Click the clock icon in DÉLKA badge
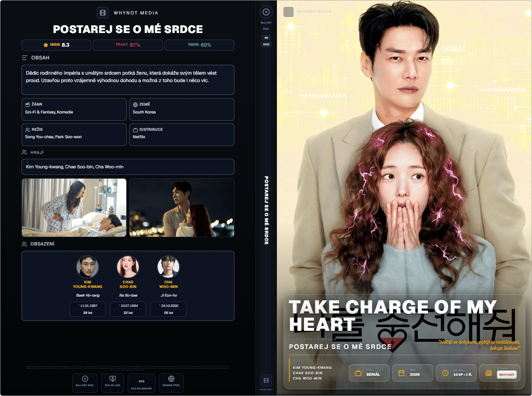 pos(445,373)
